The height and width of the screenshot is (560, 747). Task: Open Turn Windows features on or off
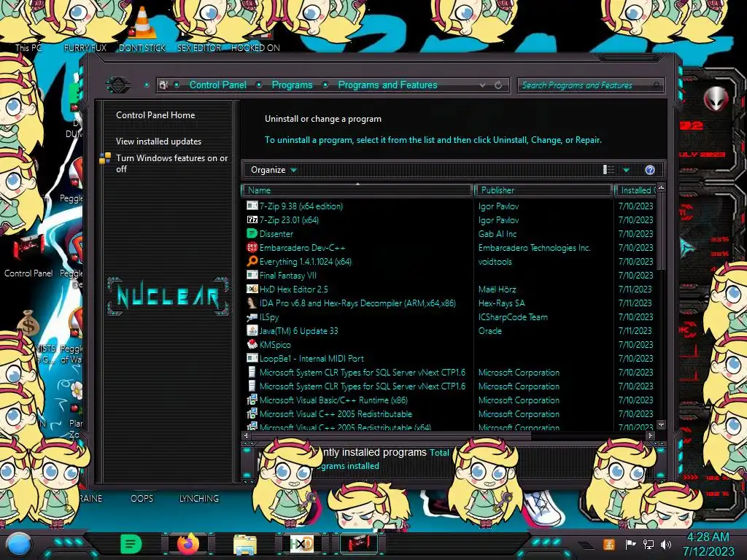171,163
